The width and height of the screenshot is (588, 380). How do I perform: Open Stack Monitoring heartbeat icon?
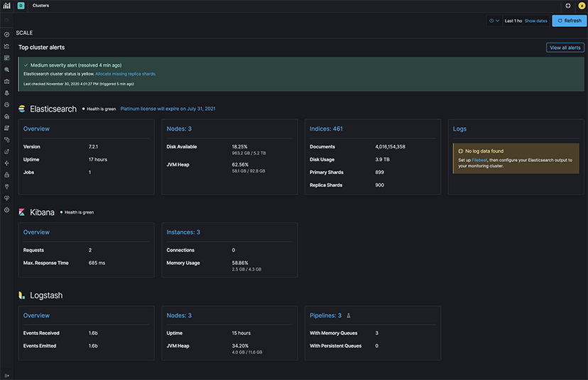(x=7, y=198)
